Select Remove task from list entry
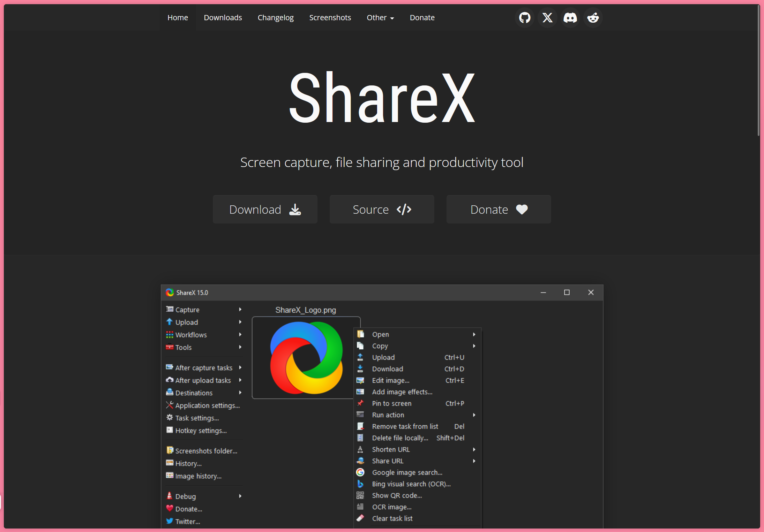The image size is (764, 532). coord(418,426)
